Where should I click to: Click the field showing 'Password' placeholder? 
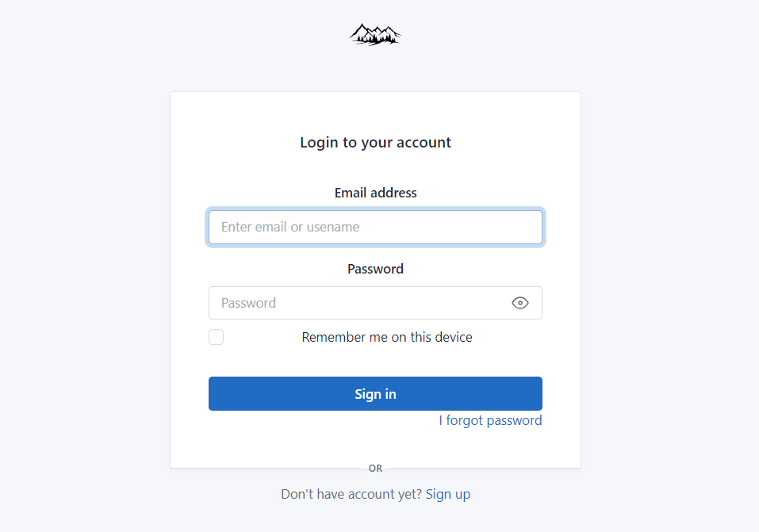point(357,303)
